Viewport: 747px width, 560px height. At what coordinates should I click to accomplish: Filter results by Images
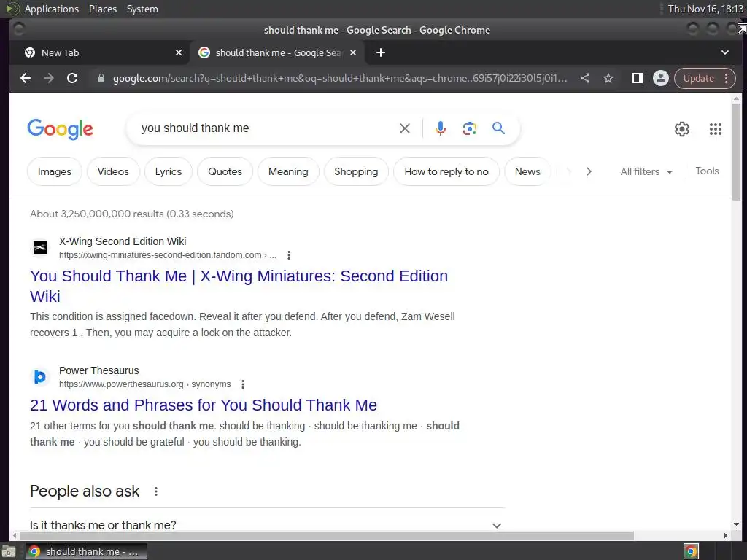[x=54, y=171]
